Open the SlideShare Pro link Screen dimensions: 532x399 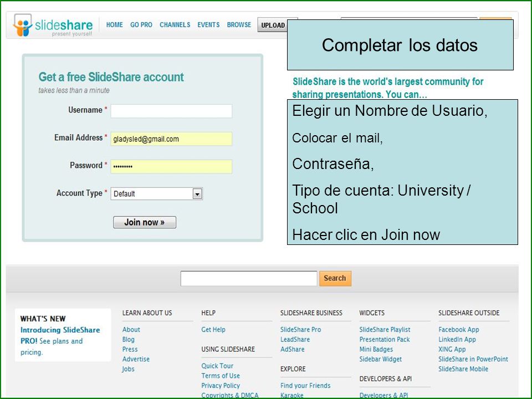[x=300, y=329]
